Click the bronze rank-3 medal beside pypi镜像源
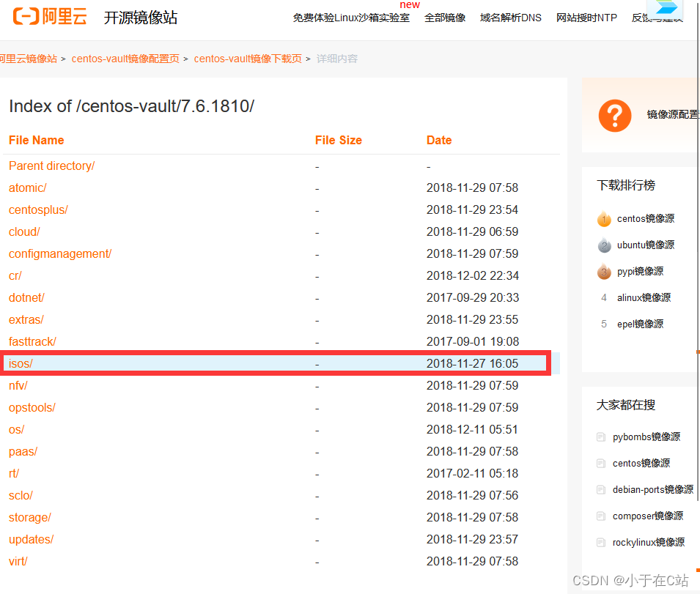The height and width of the screenshot is (594, 700). pos(604,272)
